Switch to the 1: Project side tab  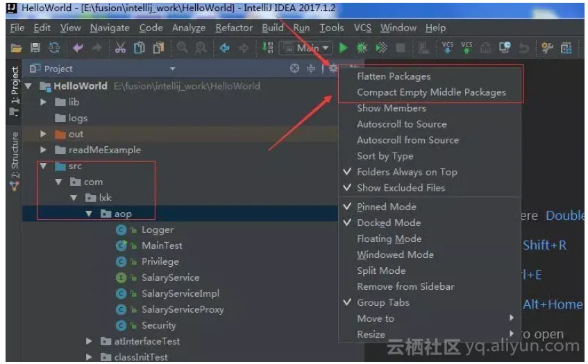[x=15, y=91]
